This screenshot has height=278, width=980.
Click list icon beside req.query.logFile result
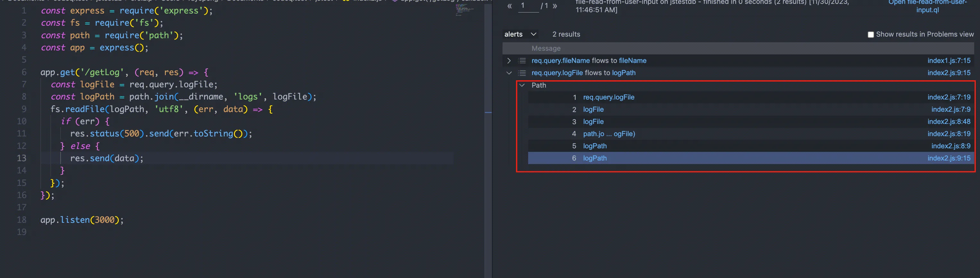click(522, 73)
